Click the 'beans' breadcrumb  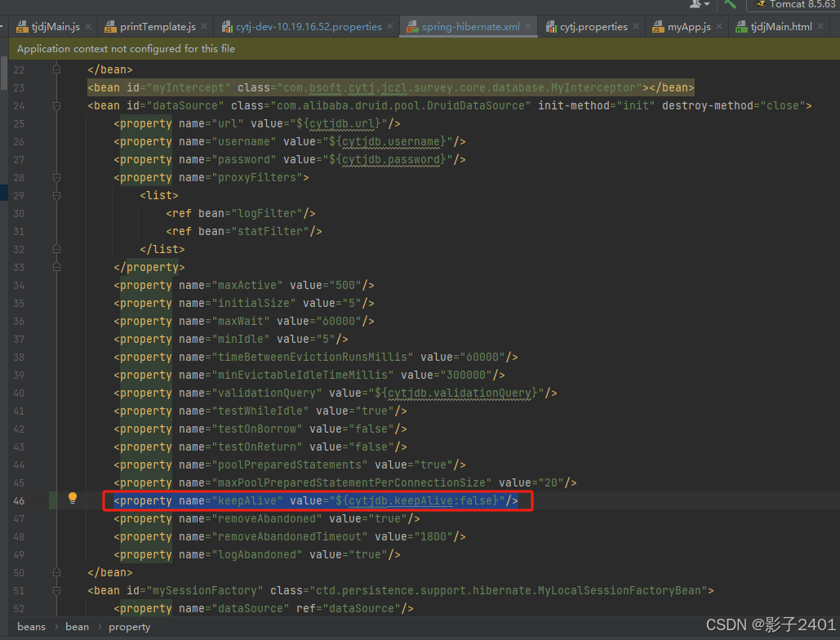31,627
